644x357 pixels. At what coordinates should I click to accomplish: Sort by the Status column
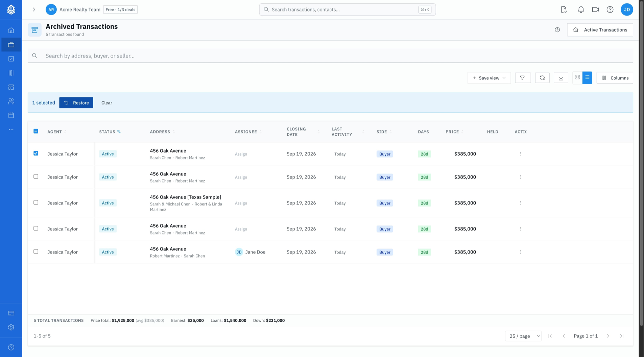coord(110,132)
